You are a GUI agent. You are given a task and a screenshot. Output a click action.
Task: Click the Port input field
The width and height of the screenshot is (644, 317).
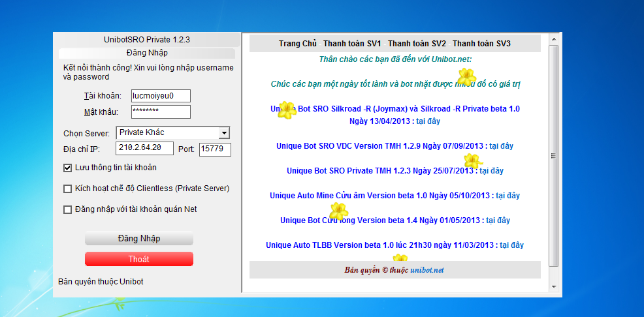pyautogui.click(x=216, y=149)
